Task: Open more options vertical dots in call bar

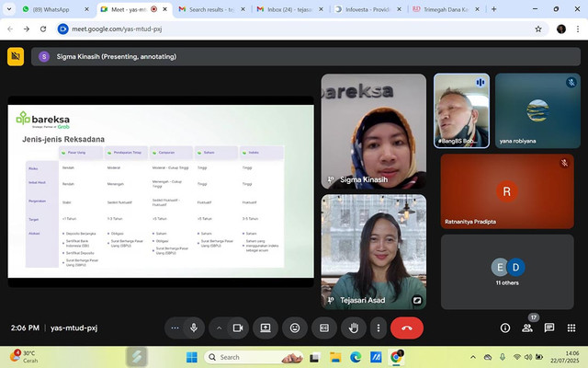Action: [378, 328]
